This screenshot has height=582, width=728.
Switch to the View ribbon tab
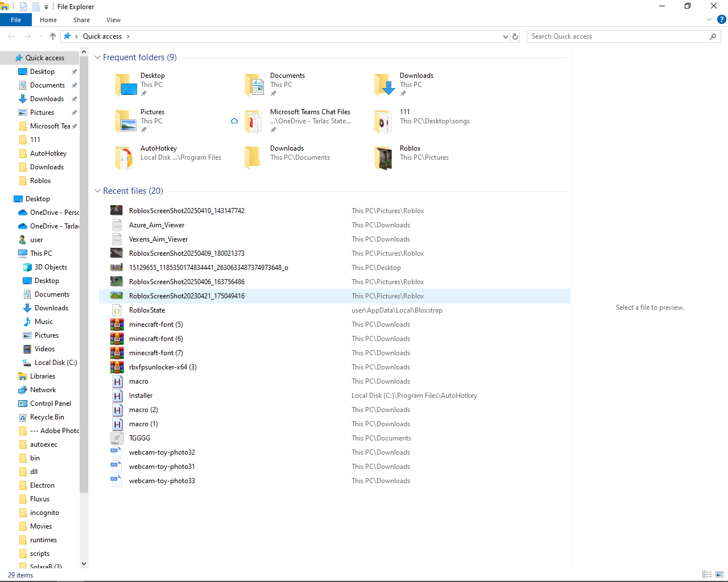113,20
